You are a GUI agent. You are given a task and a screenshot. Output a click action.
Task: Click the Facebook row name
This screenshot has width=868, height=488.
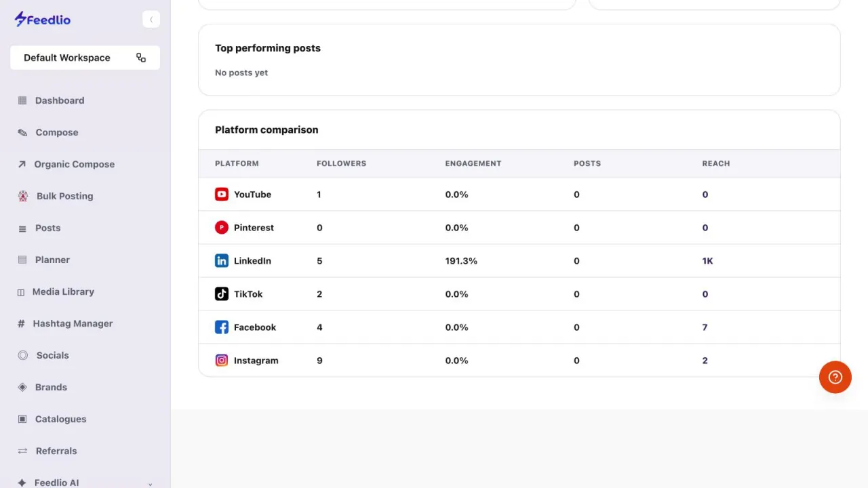(x=255, y=327)
